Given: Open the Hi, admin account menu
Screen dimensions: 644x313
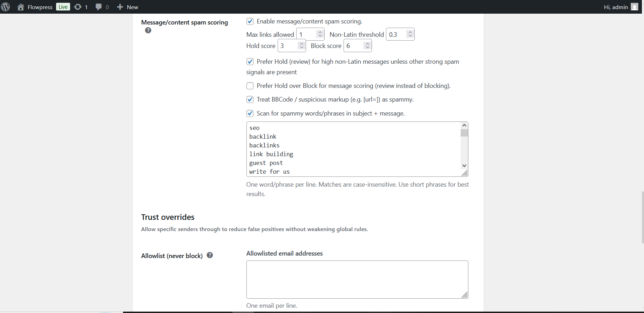Looking at the screenshot, I should click(621, 7).
